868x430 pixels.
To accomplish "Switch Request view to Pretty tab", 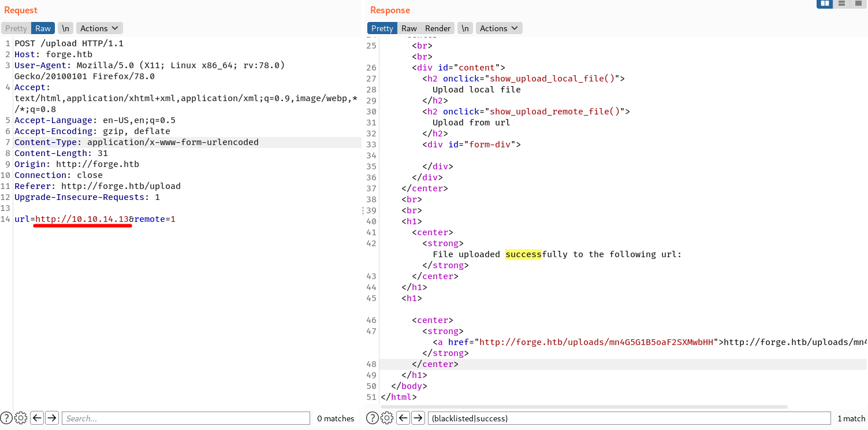I will click(16, 28).
